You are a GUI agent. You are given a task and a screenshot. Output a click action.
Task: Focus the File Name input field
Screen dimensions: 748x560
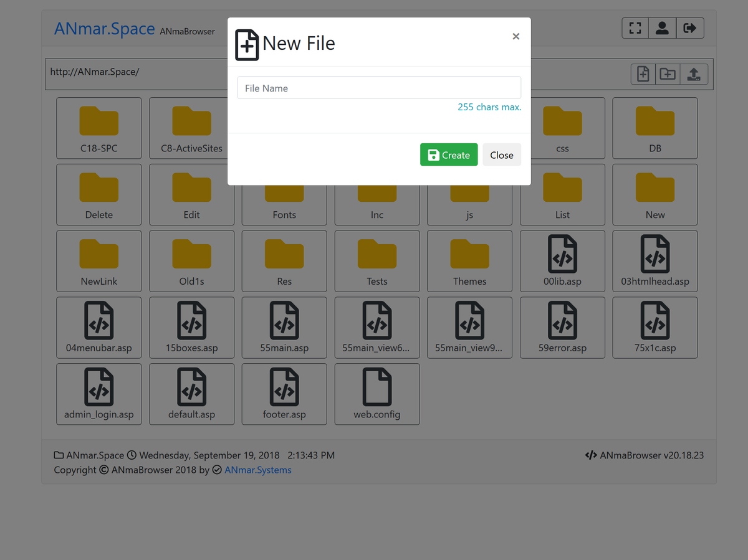pyautogui.click(x=379, y=88)
